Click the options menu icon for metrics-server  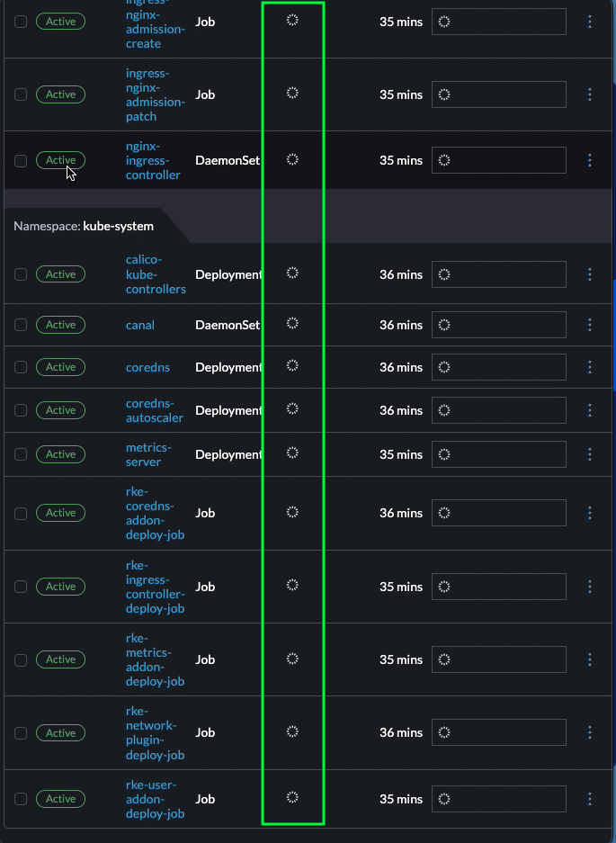(x=589, y=454)
